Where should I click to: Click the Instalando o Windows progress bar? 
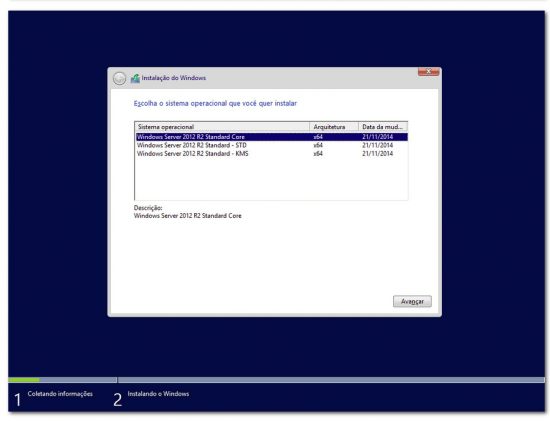pyautogui.click(x=331, y=380)
